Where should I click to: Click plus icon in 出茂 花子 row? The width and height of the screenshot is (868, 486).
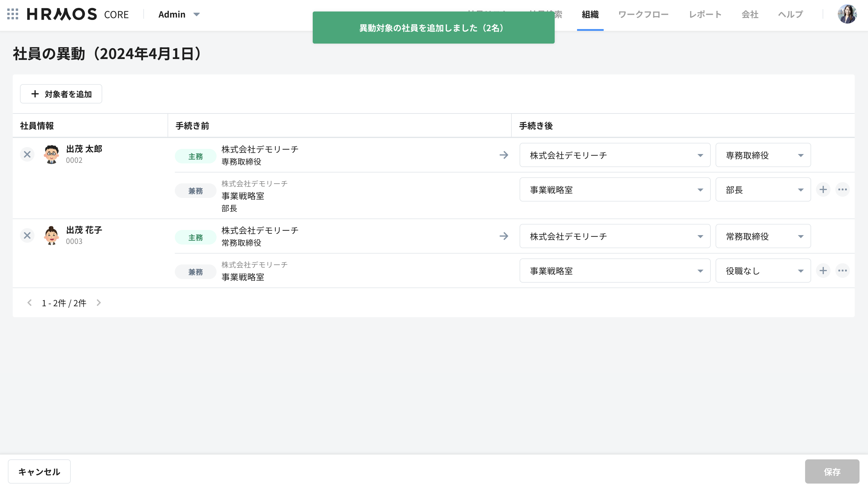coord(823,271)
